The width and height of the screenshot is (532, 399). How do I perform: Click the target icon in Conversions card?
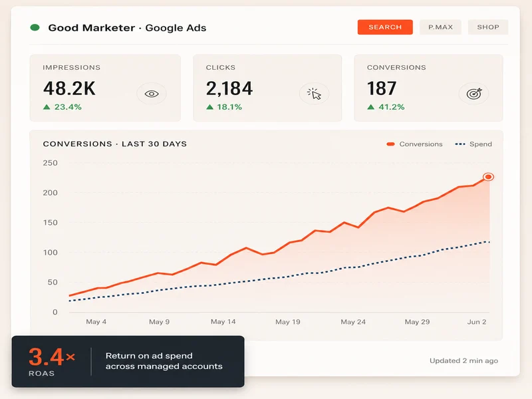(x=474, y=94)
